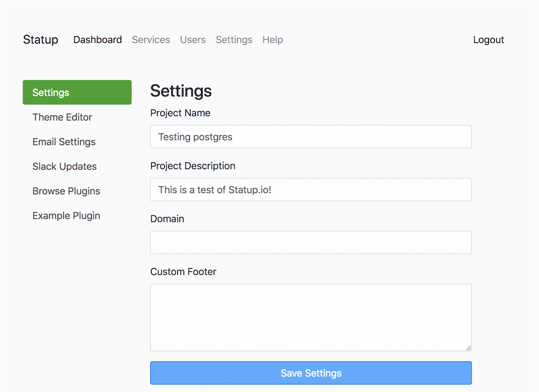Image resolution: width=539 pixels, height=392 pixels.
Task: Show the Slack Updates tab
Action: (65, 166)
